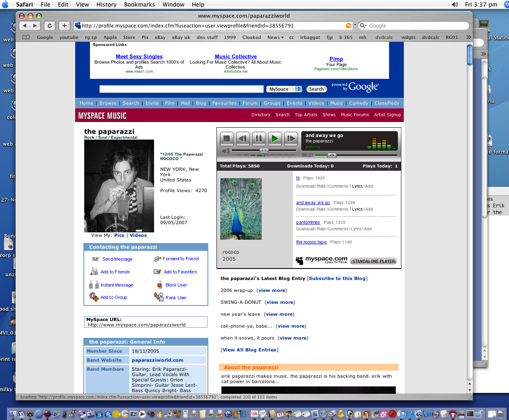Open the Bookmarks menu
The height and width of the screenshot is (420, 509).
coord(139,5)
